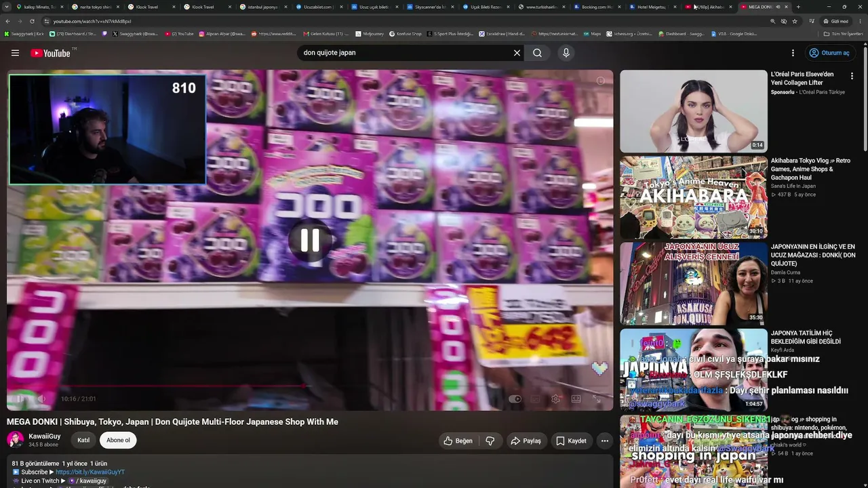
Task: Click the browser address bar URL
Action: (92, 21)
